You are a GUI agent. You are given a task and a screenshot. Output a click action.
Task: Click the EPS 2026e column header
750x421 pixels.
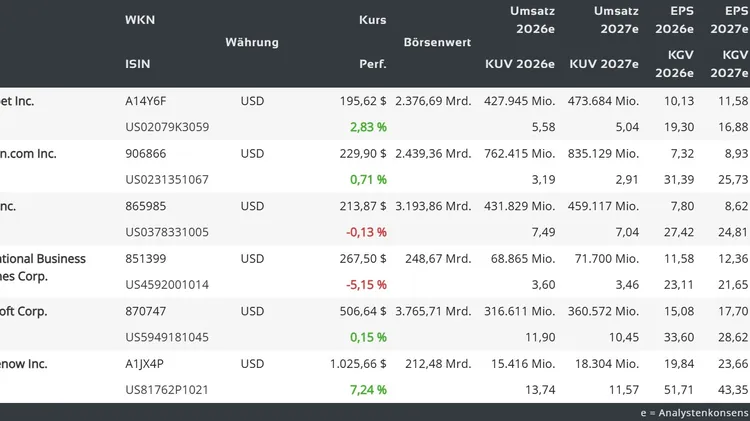click(674, 20)
